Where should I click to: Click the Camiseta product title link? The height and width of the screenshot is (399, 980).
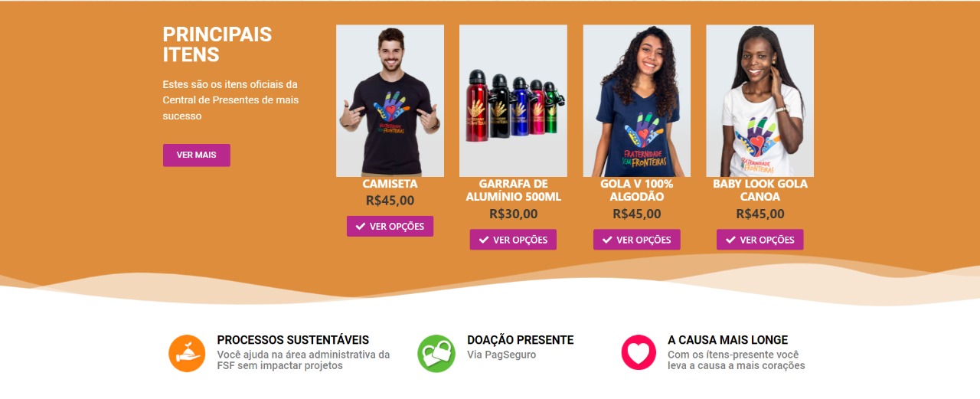coord(390,184)
